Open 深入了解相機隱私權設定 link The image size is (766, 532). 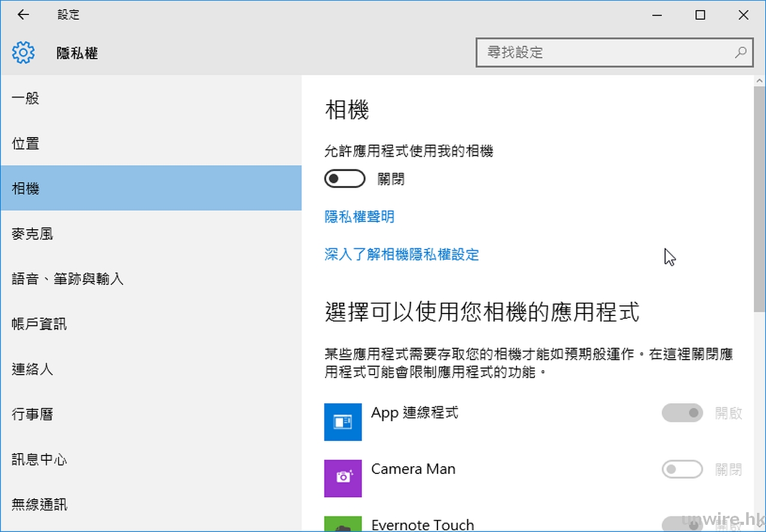tap(402, 255)
